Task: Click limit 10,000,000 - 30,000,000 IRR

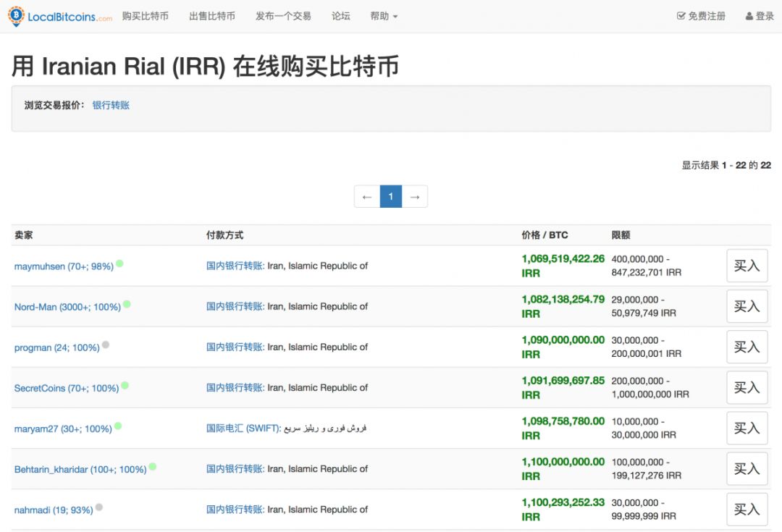Action: pos(644,428)
